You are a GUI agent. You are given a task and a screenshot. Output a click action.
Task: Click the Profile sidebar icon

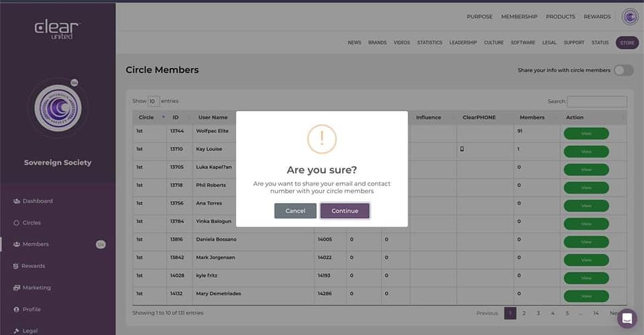[16, 310]
